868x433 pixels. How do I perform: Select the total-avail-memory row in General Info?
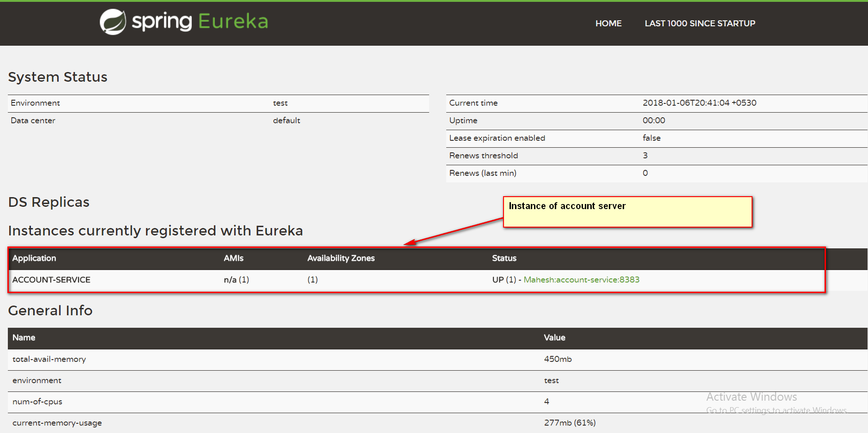49,359
